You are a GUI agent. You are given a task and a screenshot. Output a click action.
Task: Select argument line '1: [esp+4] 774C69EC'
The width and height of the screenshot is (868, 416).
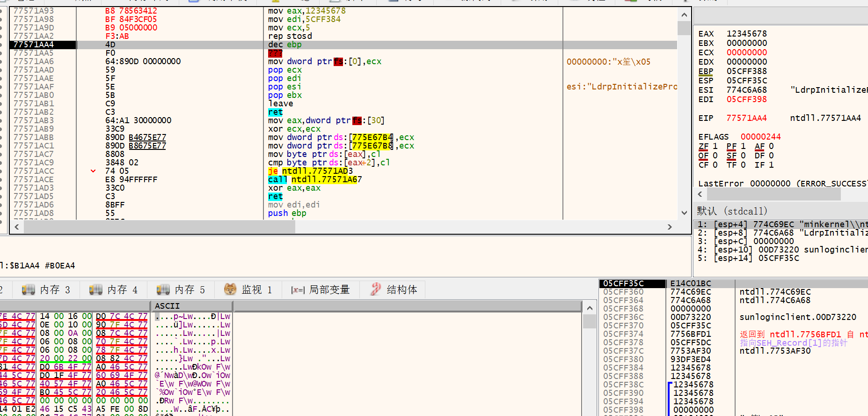point(780,224)
